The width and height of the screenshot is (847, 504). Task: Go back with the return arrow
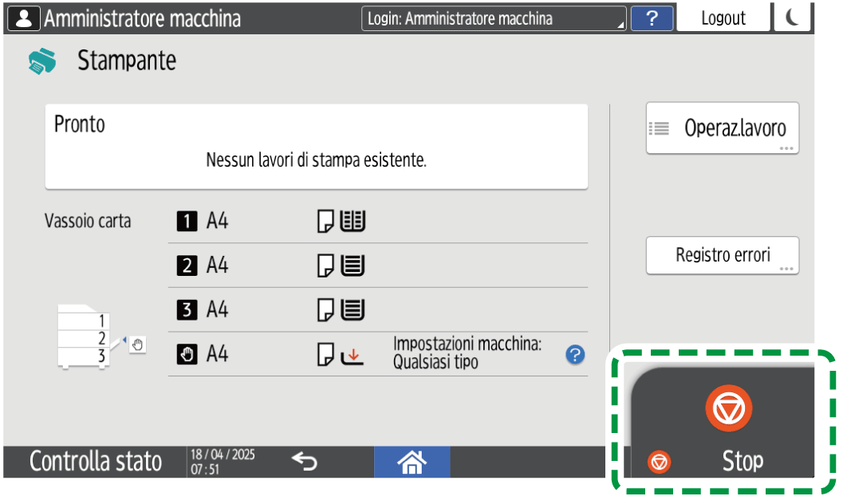coord(305,462)
